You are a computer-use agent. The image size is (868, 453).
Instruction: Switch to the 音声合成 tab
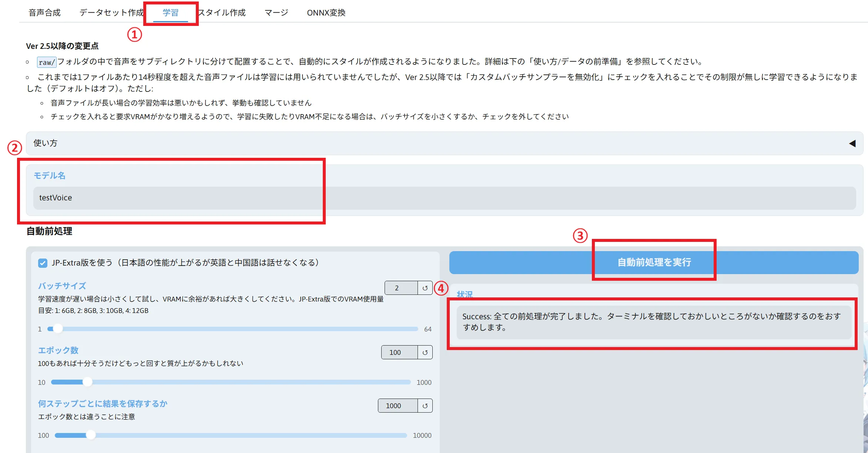pos(44,13)
